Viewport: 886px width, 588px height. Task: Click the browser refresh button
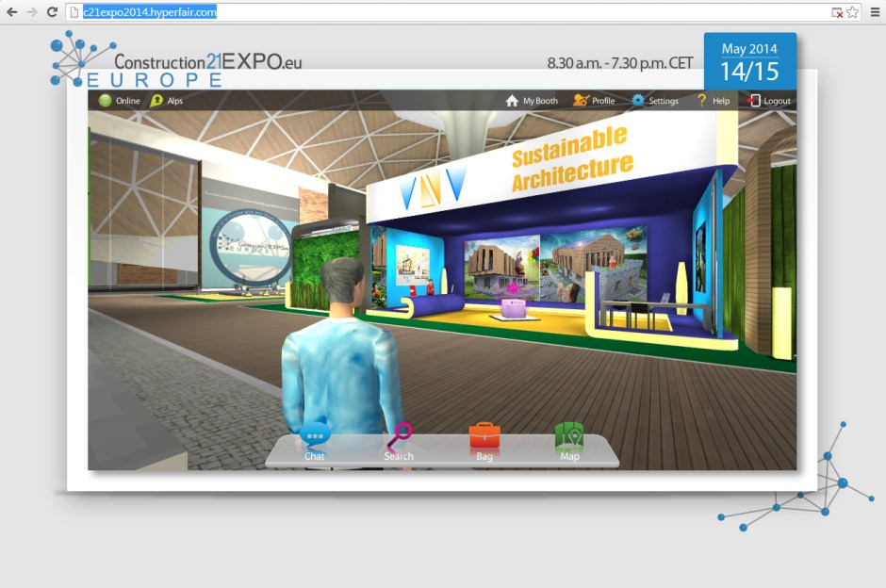coord(54,12)
